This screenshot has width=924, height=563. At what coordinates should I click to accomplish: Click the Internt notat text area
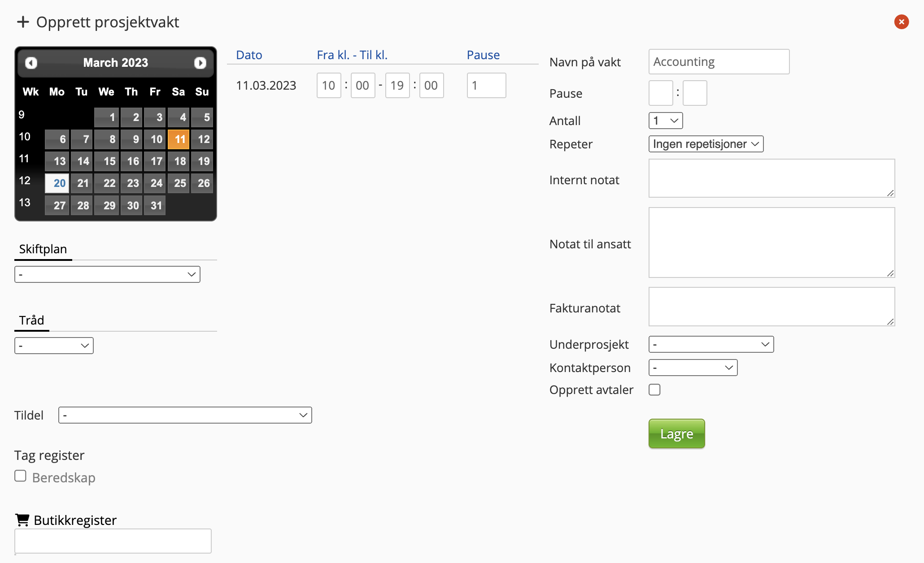771,178
